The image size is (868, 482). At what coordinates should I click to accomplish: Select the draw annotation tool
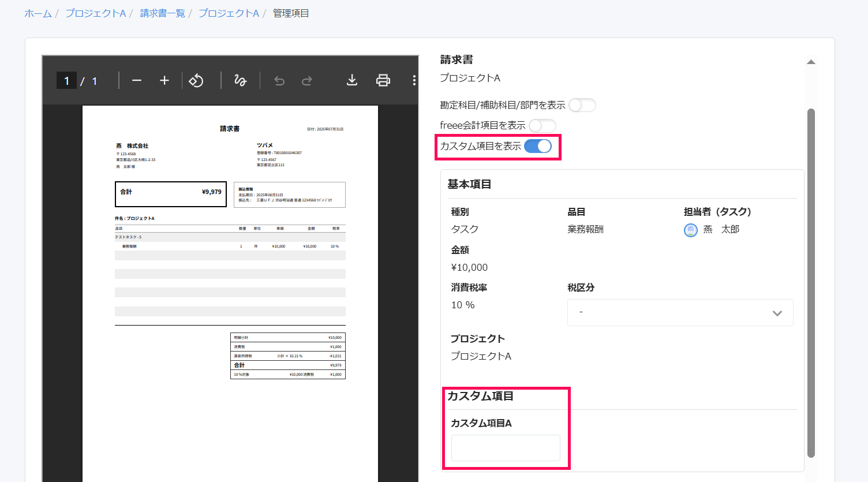click(x=240, y=80)
